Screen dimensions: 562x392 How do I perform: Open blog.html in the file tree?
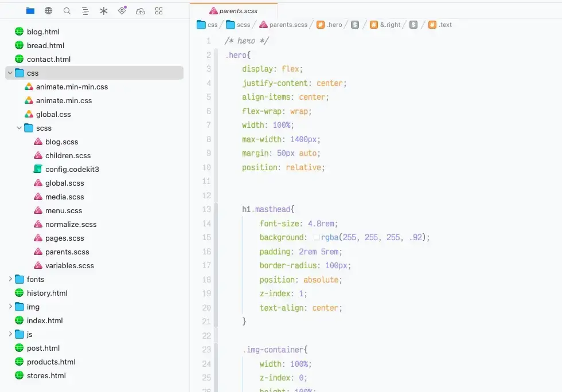[43, 32]
